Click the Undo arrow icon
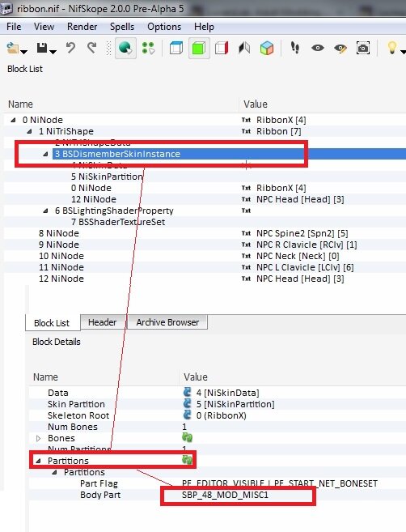This screenshot has height=532, width=406. pos(70,48)
